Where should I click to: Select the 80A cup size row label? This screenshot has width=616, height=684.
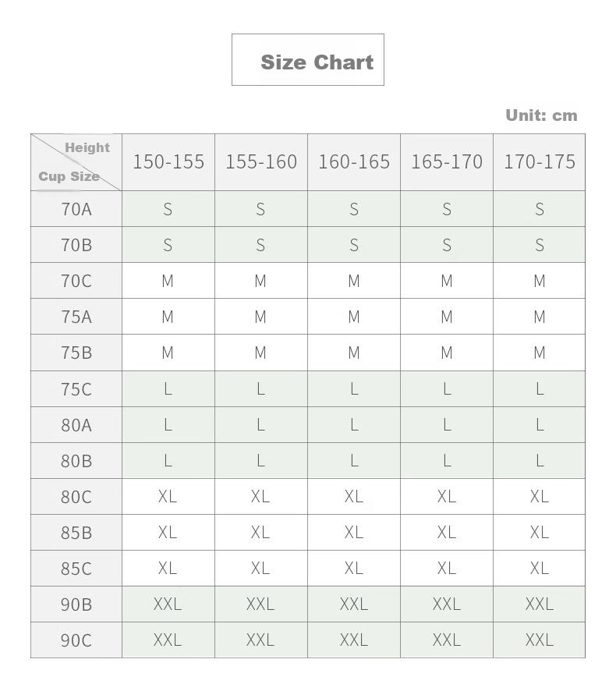click(x=76, y=425)
